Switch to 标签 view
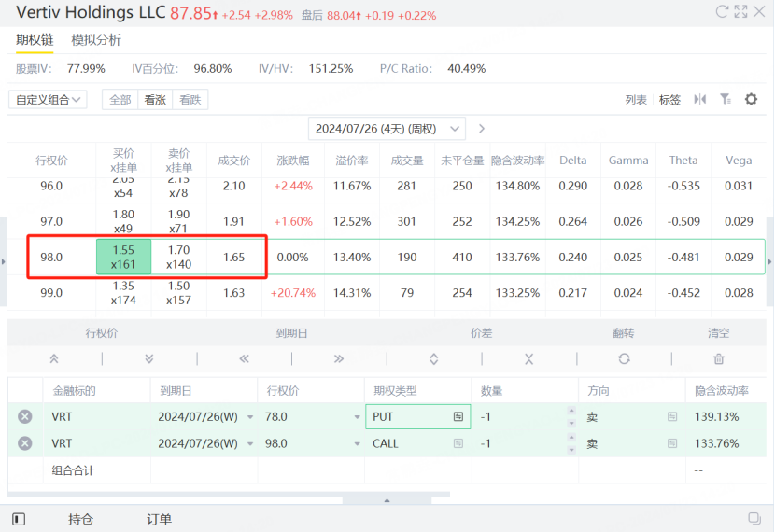This screenshot has height=532, width=775. pos(669,100)
